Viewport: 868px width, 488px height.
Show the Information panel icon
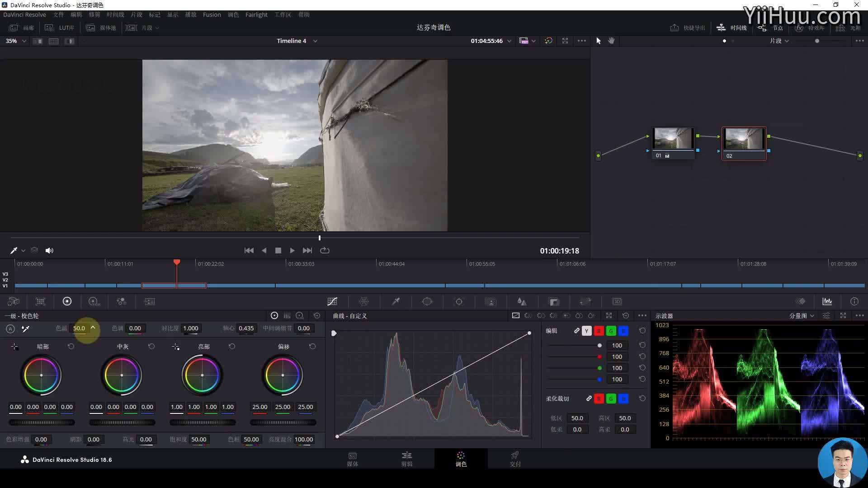(854, 301)
